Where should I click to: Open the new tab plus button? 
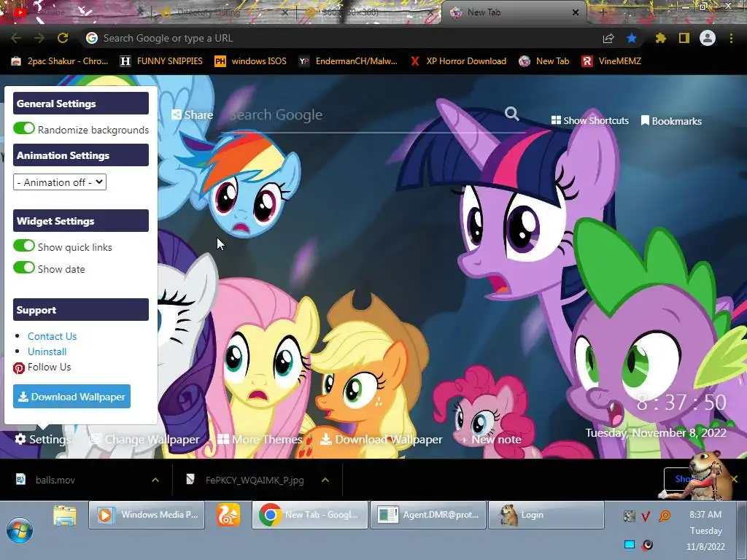pos(603,12)
